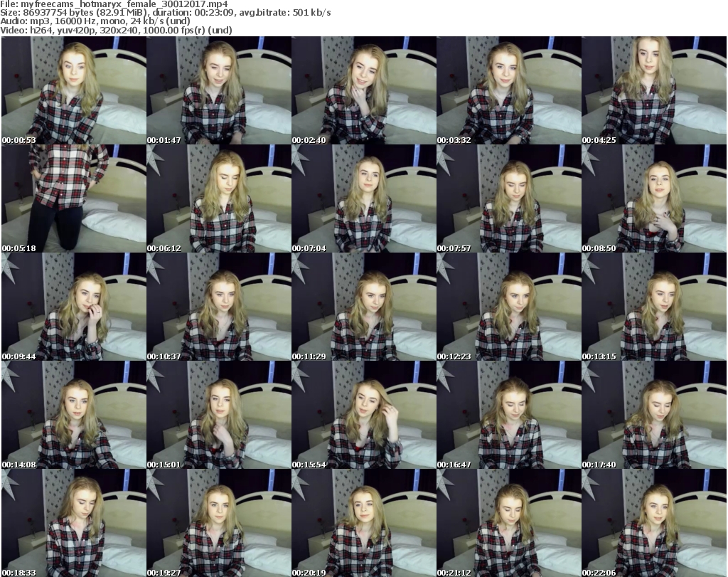Select the thumbnail at 00:18:33
728x577 pixels.
(74, 523)
